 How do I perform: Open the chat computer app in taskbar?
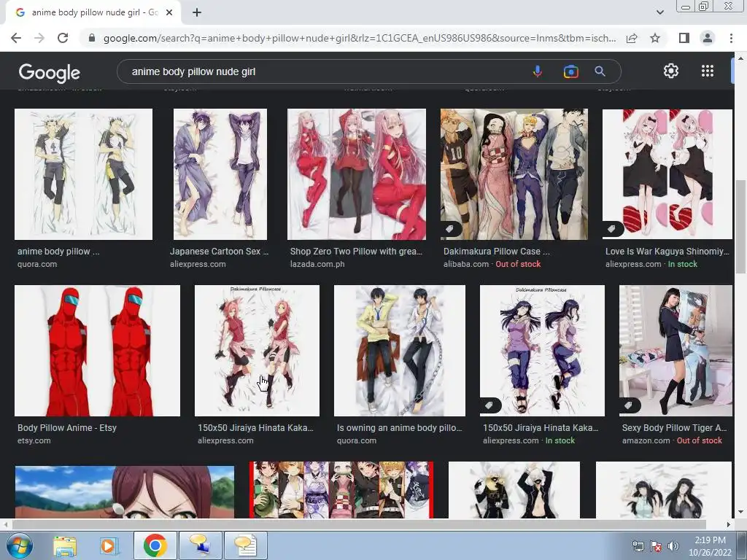pyautogui.click(x=200, y=545)
